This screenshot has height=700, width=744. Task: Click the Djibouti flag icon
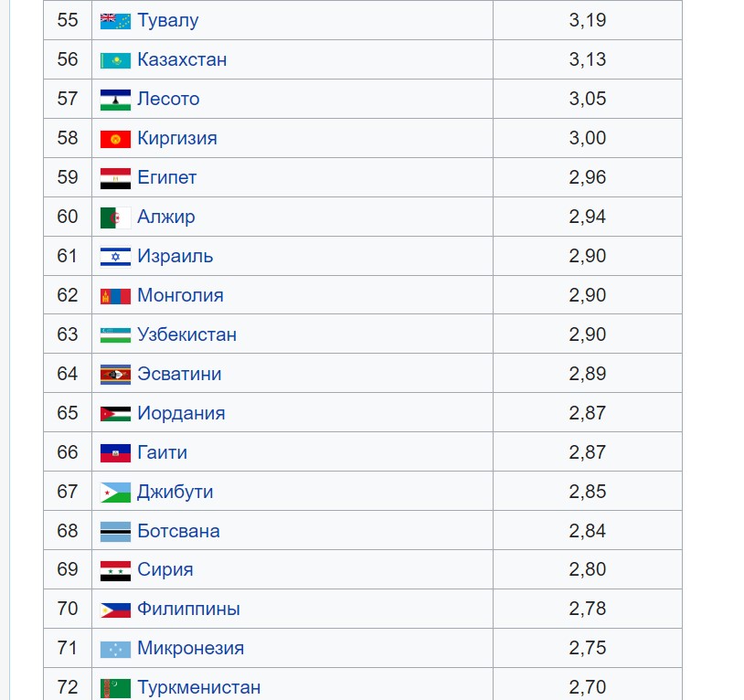tap(115, 493)
